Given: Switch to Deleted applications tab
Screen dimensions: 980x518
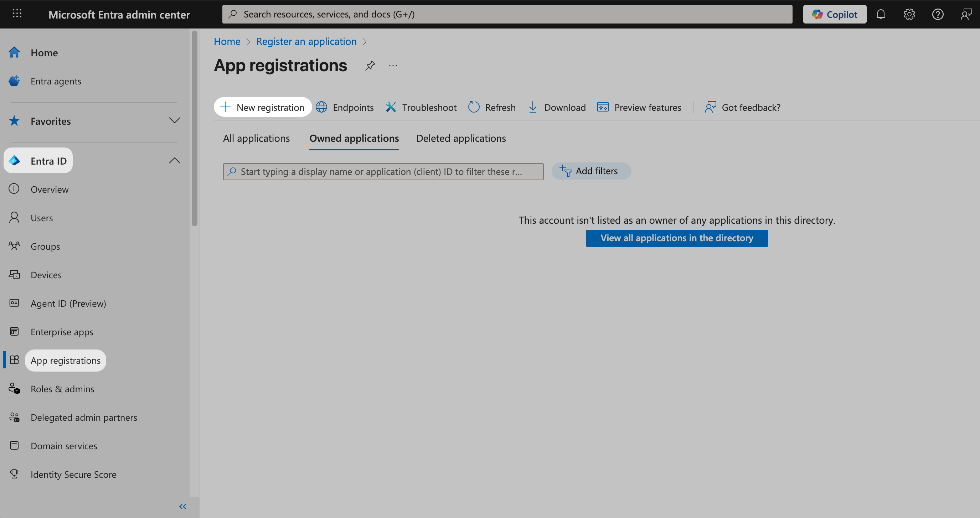Looking at the screenshot, I should 461,138.
